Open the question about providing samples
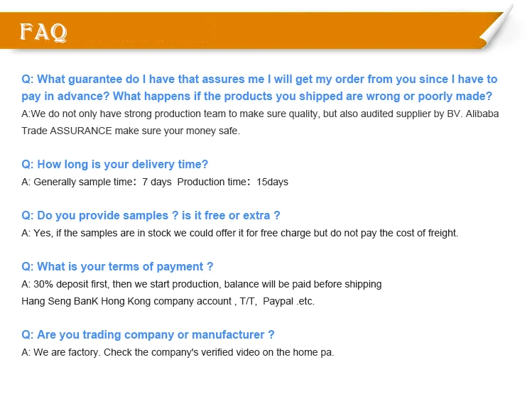 click(151, 216)
